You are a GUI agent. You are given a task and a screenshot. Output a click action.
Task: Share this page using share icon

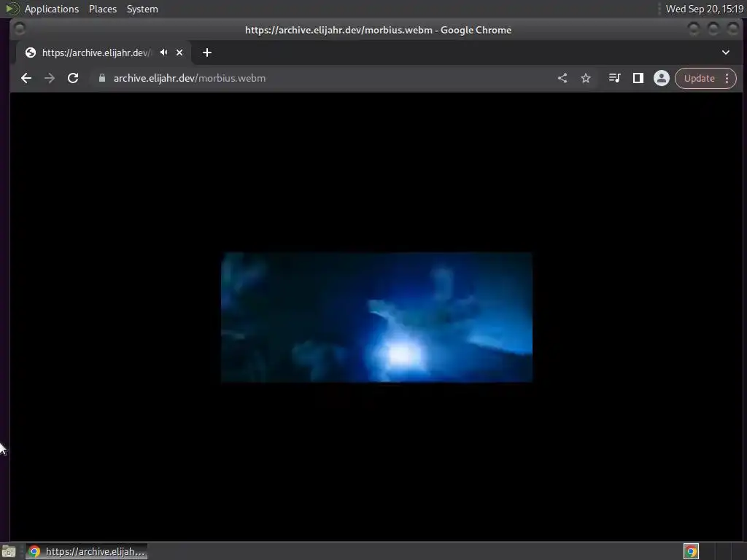(562, 78)
